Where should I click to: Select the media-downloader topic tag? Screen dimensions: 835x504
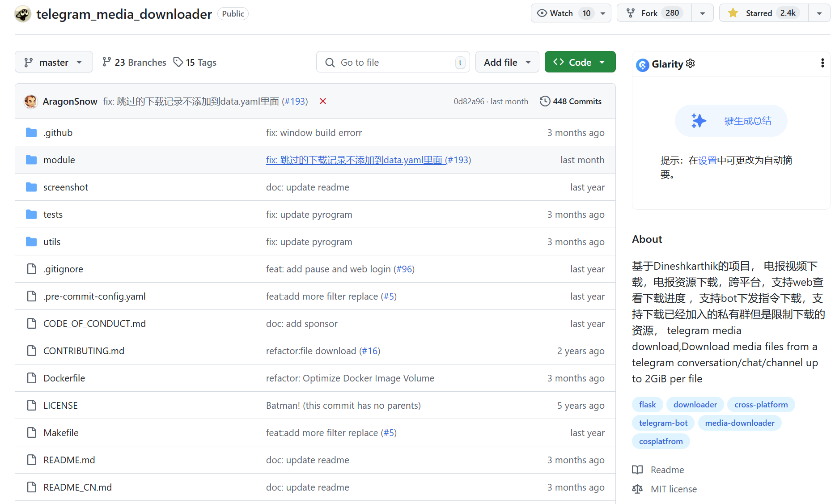[x=740, y=423]
